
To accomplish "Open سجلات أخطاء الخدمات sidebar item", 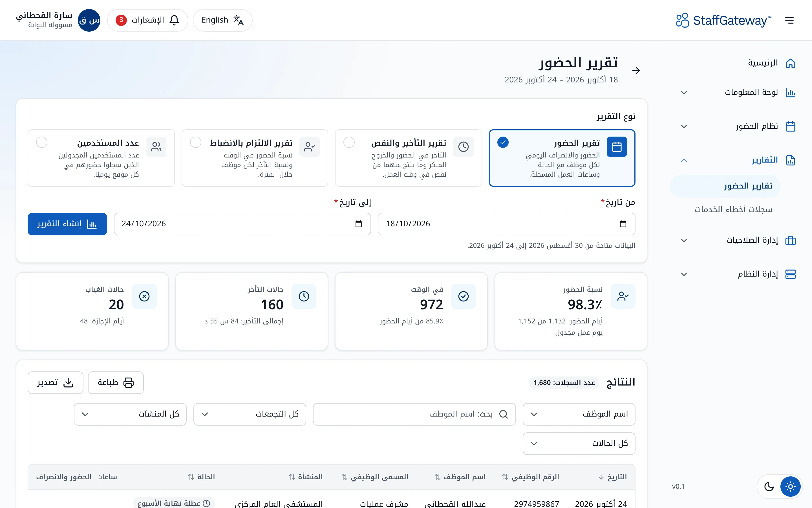I will tap(725, 210).
